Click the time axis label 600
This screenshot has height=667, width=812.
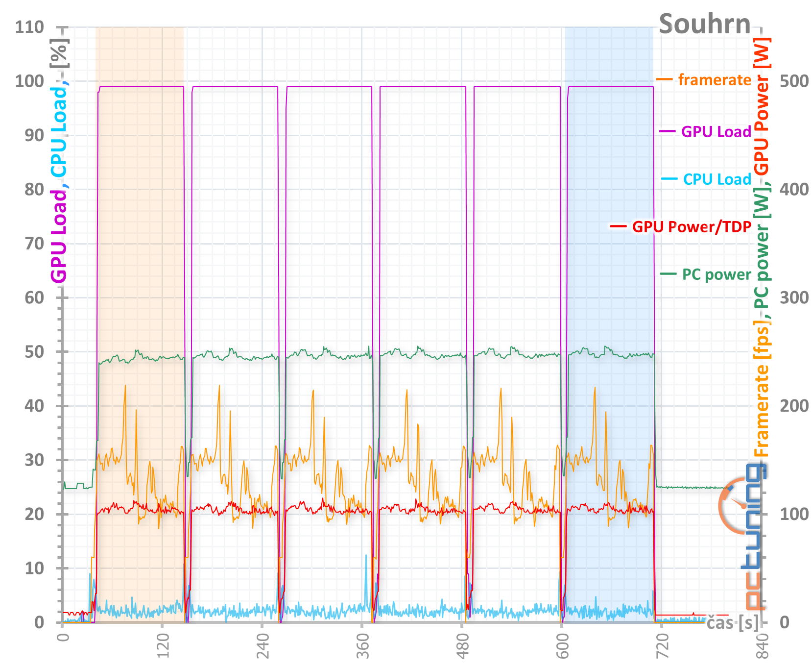pos(562,647)
